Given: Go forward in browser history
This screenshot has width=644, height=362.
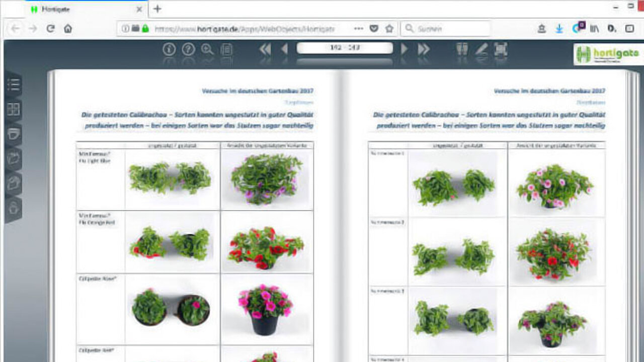Looking at the screenshot, I should (33, 29).
